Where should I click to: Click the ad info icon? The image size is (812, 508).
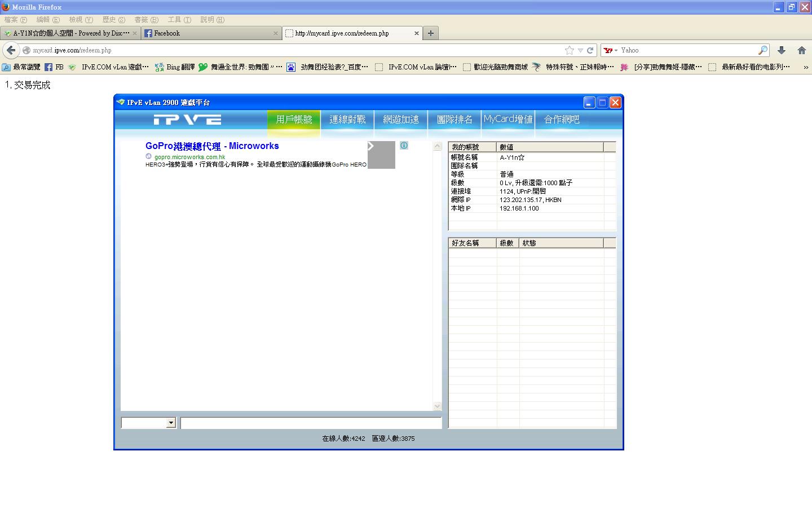[404, 145]
